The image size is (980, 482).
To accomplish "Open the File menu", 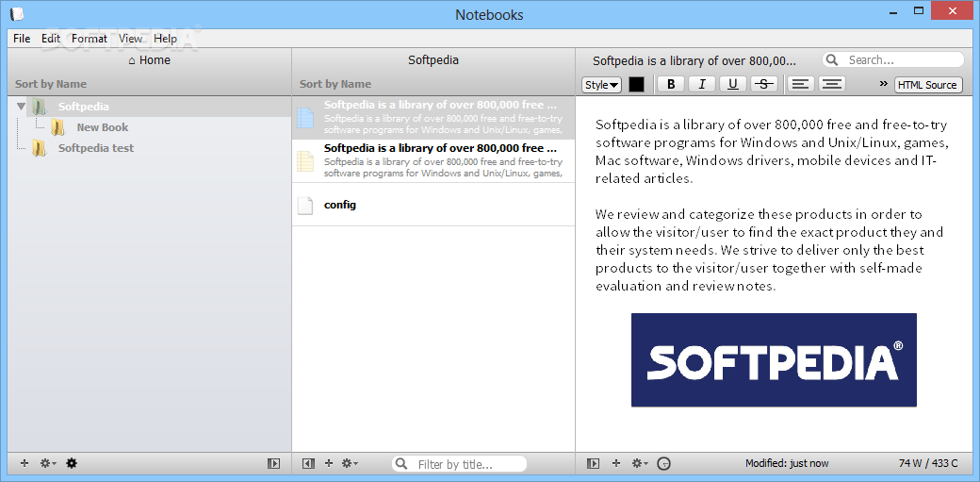I will (x=22, y=38).
